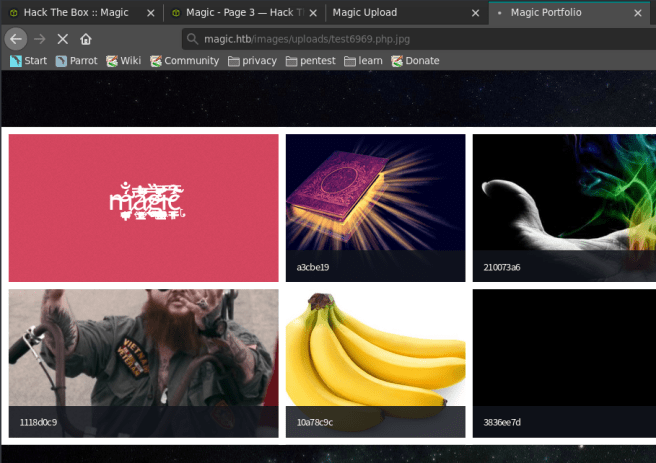Open the Donate bookmark
The width and height of the screenshot is (656, 463).
[415, 61]
